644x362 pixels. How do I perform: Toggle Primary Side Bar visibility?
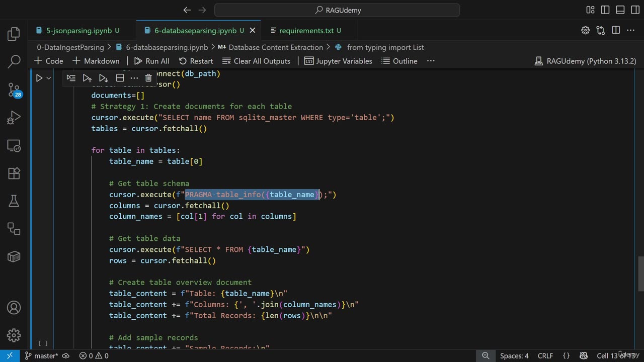605,10
